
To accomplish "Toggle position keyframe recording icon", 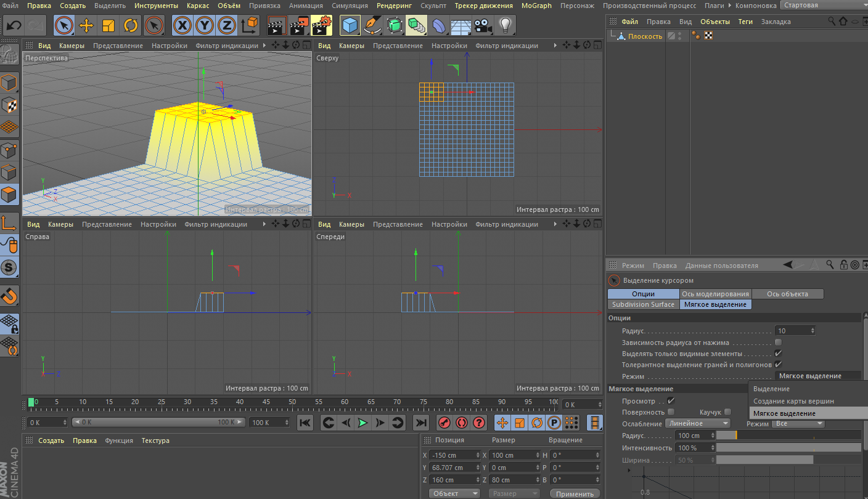I will (502, 423).
